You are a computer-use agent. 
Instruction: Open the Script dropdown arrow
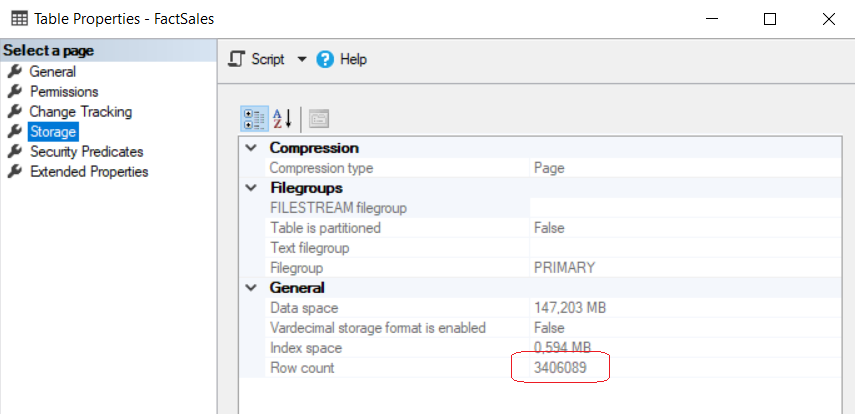pos(302,60)
